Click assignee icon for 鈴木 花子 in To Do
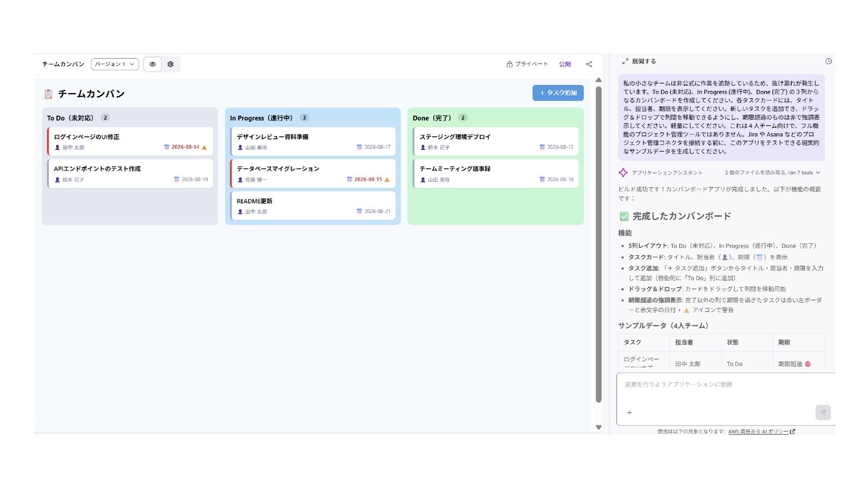Viewport: 868px width, 488px height. (57, 180)
